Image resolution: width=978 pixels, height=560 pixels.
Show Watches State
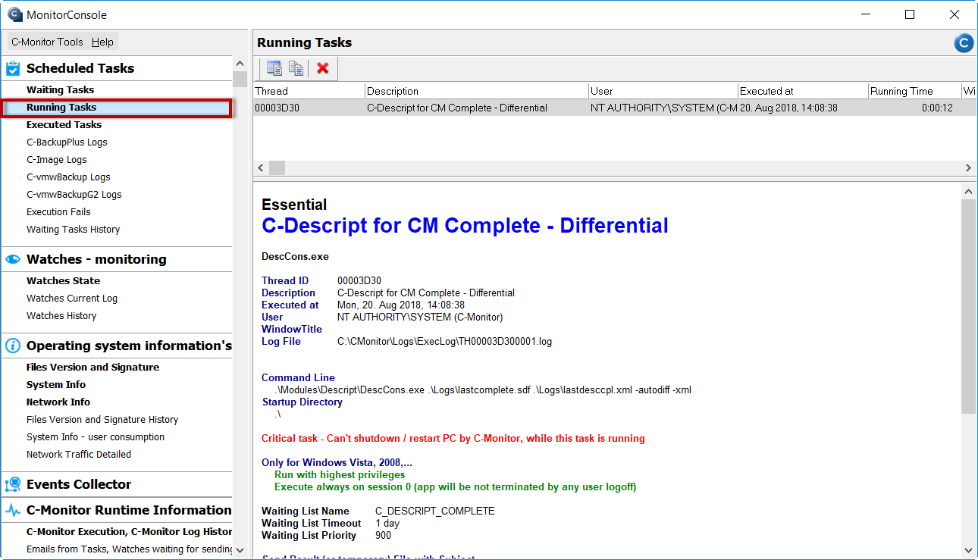click(63, 281)
